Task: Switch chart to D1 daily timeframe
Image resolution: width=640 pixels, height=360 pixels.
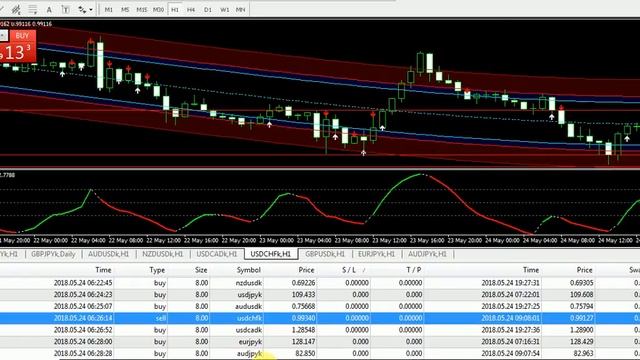Action: (x=208, y=9)
